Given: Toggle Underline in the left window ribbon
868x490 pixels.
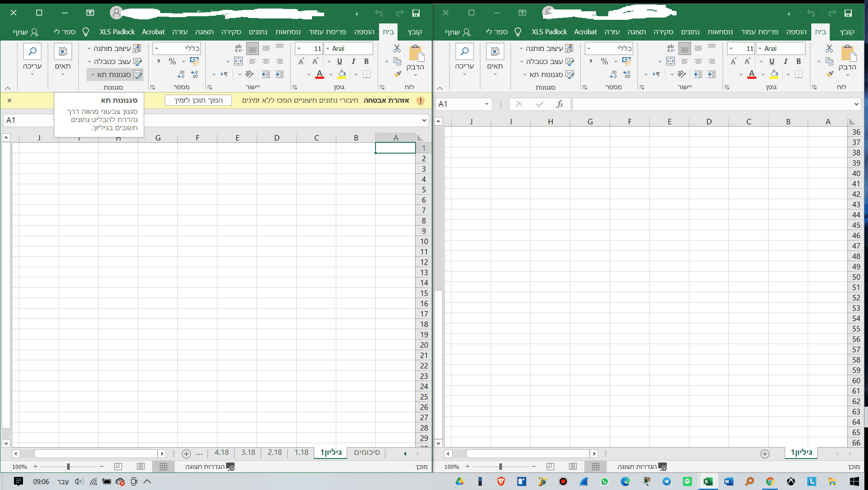Looking at the screenshot, I should click(x=339, y=62).
